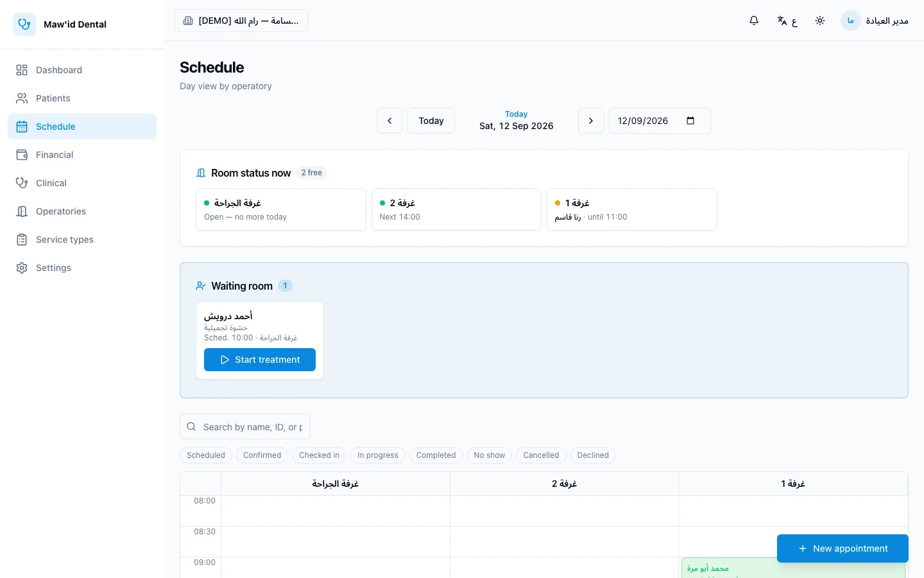Navigate to Patients in sidebar
This screenshot has height=578, width=924.
pyautogui.click(x=82, y=98)
